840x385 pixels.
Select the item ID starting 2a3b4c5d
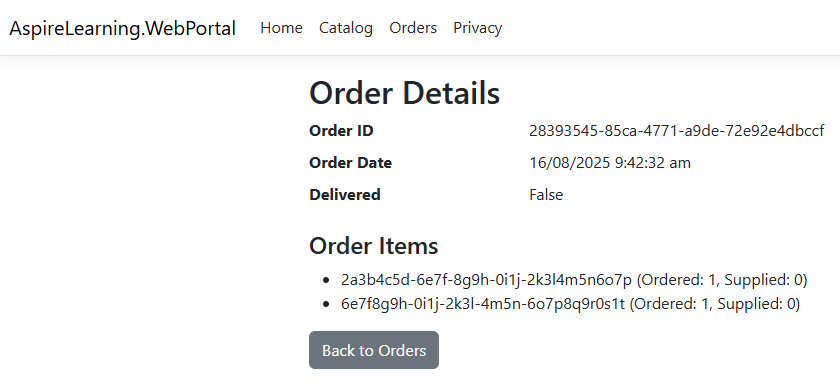[x=486, y=280]
